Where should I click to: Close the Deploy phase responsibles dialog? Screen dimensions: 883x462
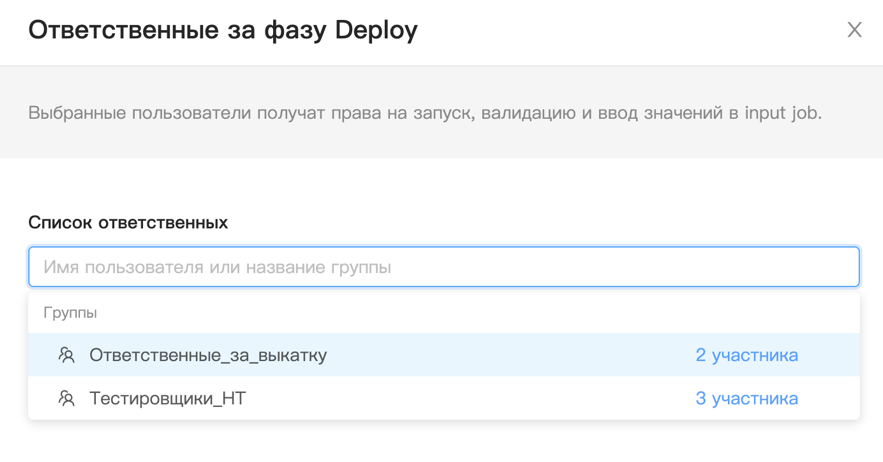pos(854,30)
